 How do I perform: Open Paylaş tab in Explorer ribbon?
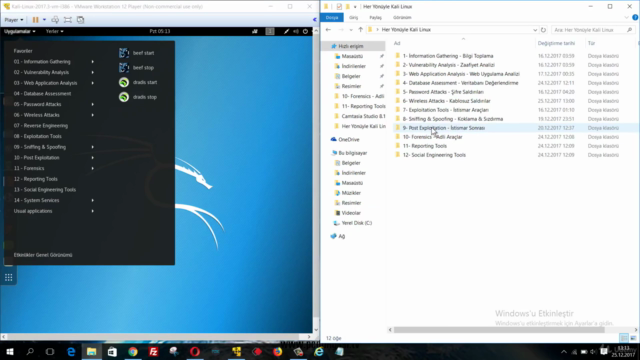[x=375, y=18]
